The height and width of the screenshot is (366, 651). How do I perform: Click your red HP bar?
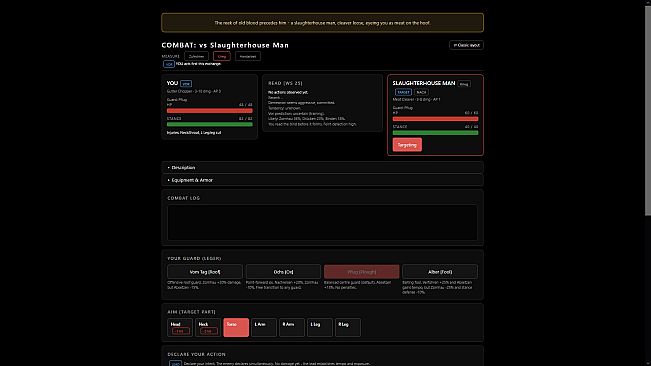[x=210, y=111]
